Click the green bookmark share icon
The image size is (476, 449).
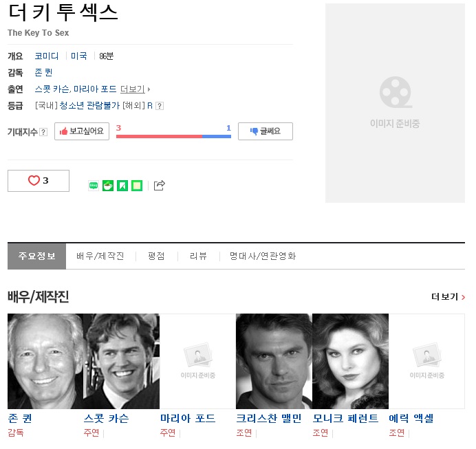122,186
